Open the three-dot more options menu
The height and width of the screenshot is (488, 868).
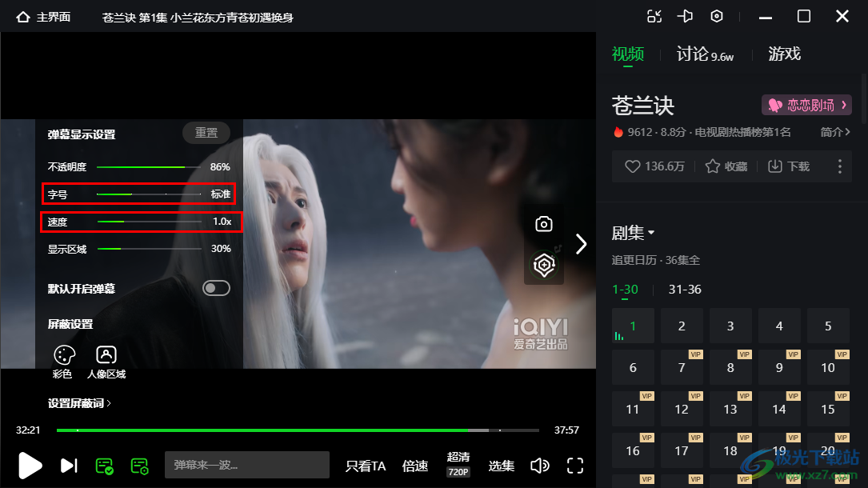point(840,166)
